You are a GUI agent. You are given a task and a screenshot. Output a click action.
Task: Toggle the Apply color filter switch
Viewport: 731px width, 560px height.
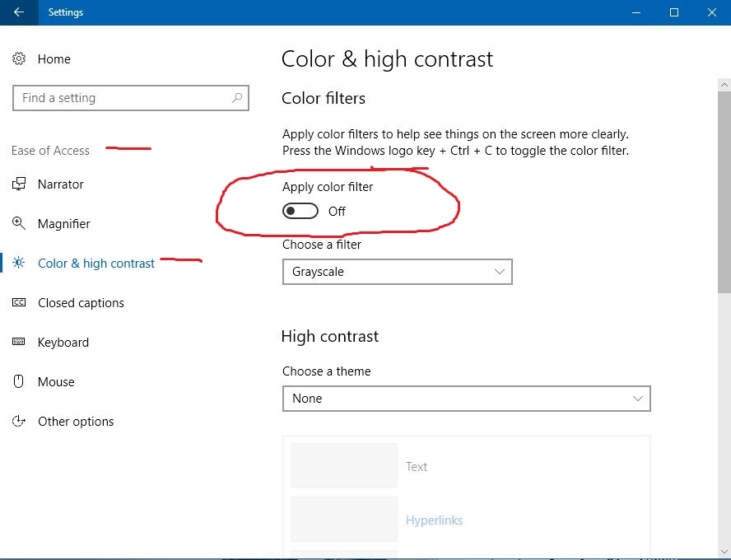[x=300, y=211]
